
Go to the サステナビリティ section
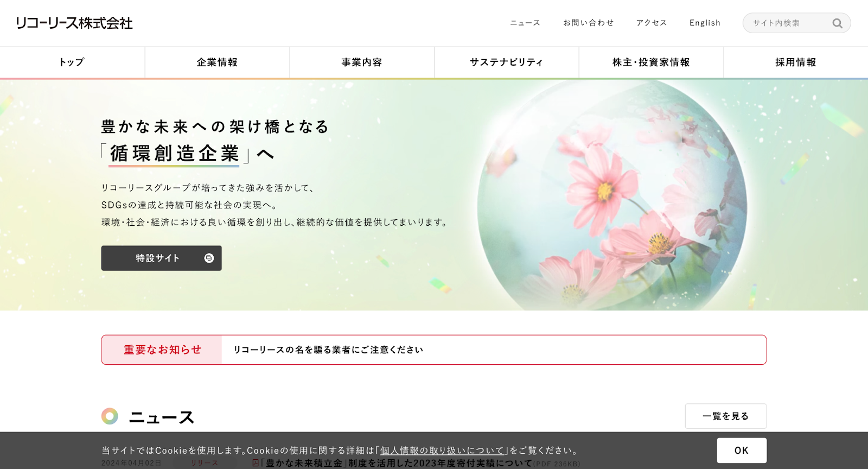pyautogui.click(x=506, y=62)
